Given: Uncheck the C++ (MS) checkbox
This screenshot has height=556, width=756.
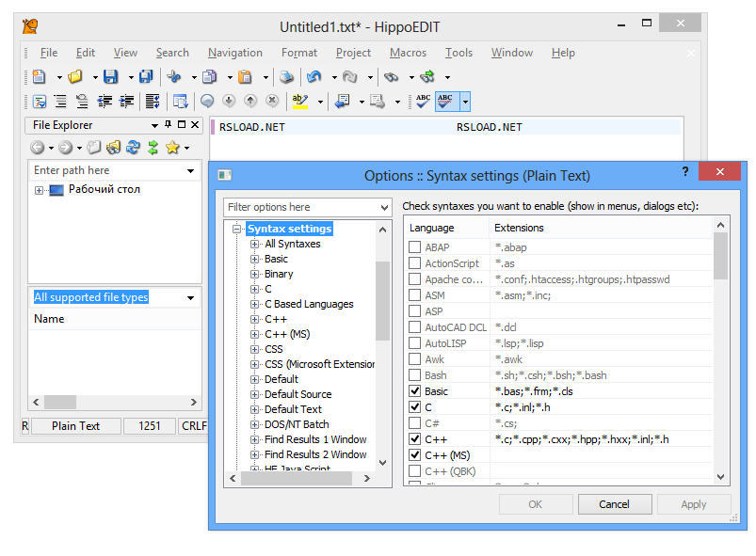Looking at the screenshot, I should point(414,455).
